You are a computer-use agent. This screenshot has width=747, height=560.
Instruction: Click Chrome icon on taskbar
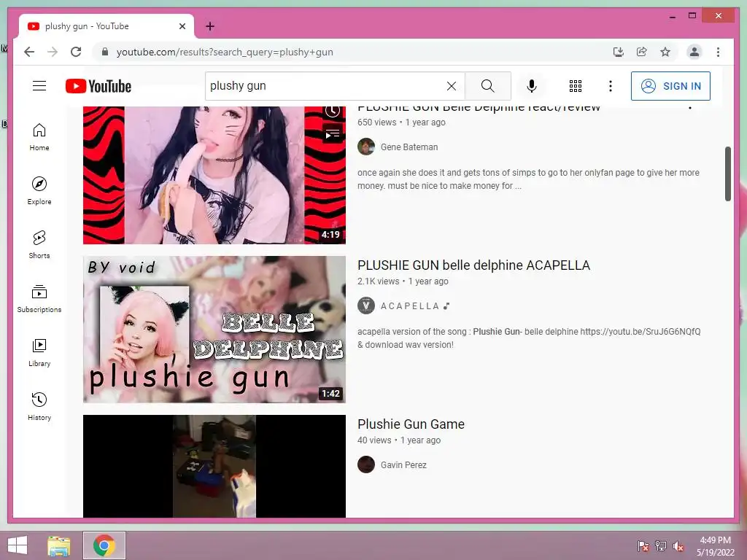[x=104, y=545]
